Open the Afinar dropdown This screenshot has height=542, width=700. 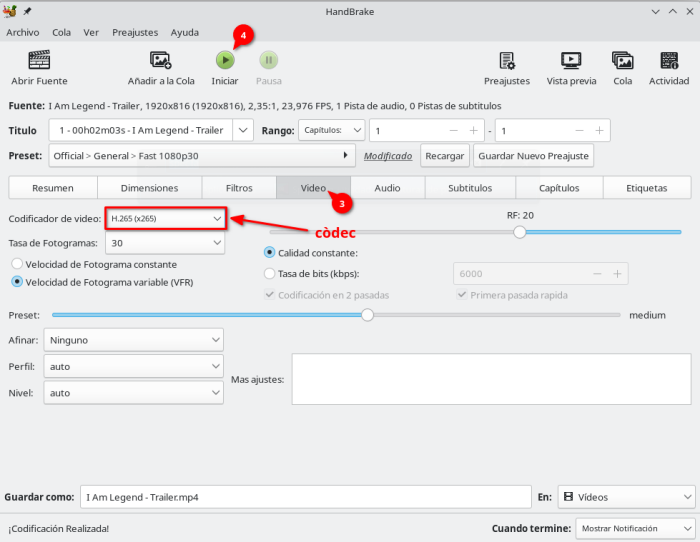(x=133, y=340)
